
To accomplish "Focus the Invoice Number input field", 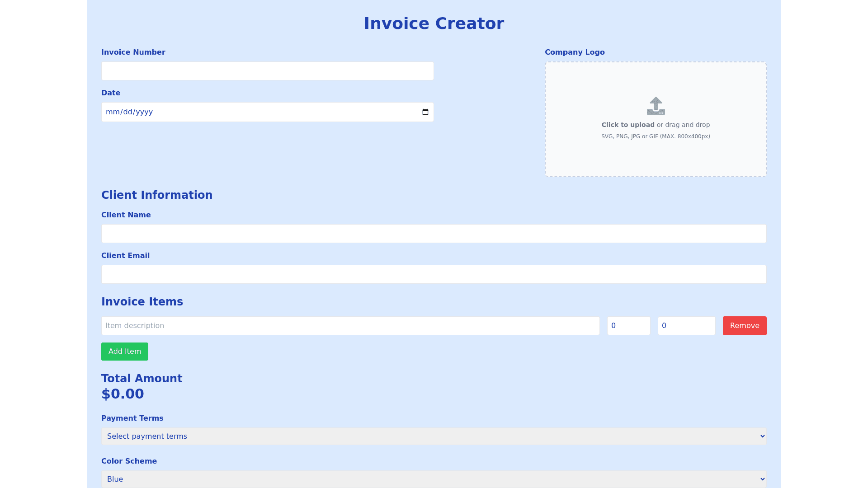I will 267,71.
